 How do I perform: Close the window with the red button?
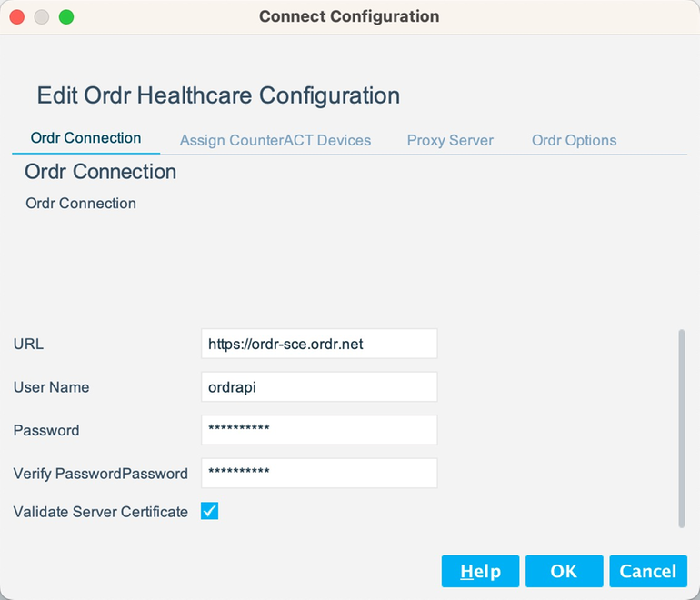tap(17, 16)
